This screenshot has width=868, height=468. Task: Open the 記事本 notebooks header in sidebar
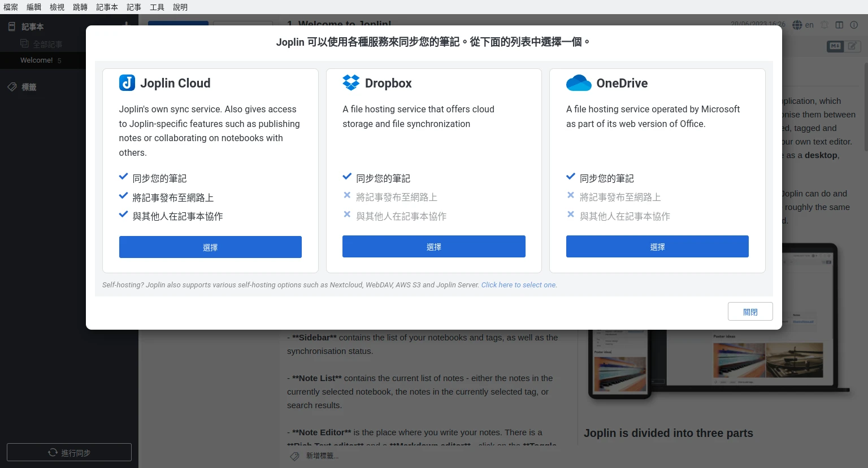[x=32, y=27]
